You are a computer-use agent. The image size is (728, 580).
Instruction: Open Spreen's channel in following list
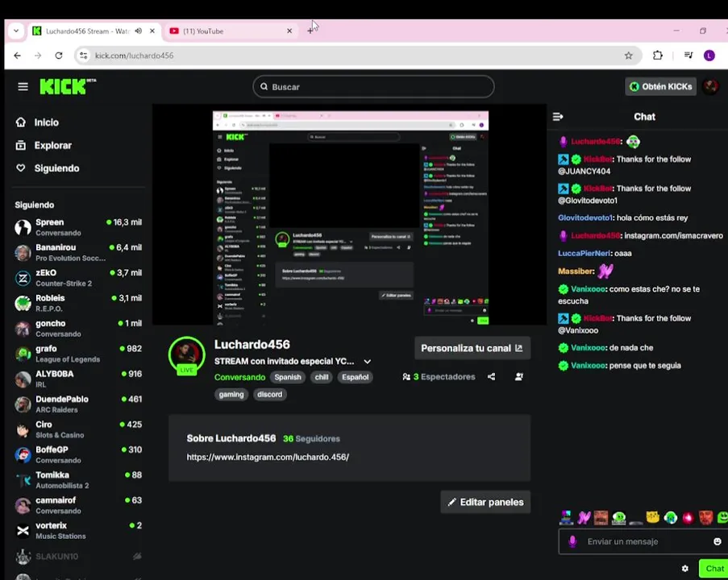coord(78,227)
